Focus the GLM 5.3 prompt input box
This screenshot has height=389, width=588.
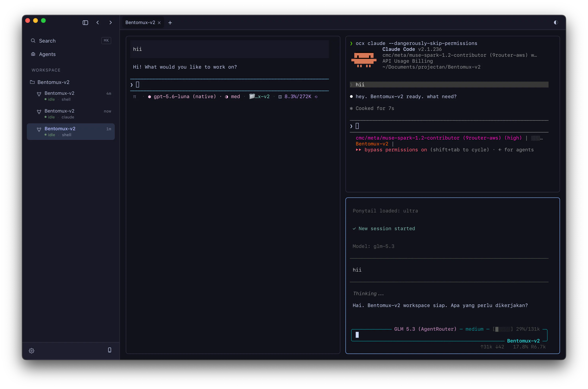coord(449,335)
